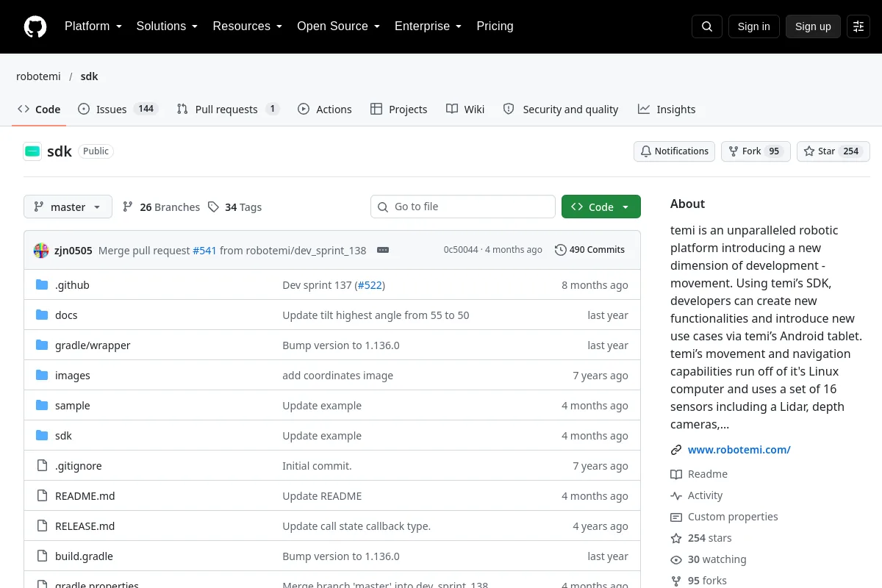Click the GitHub logo icon

point(35,26)
